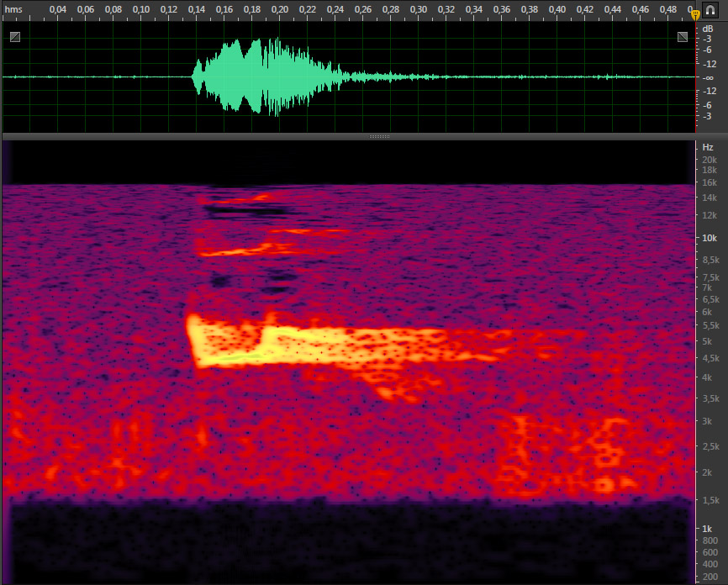Viewport: 728px width, 585px height.
Task: Click the 3,5k frequency scale label
Action: pos(711,398)
